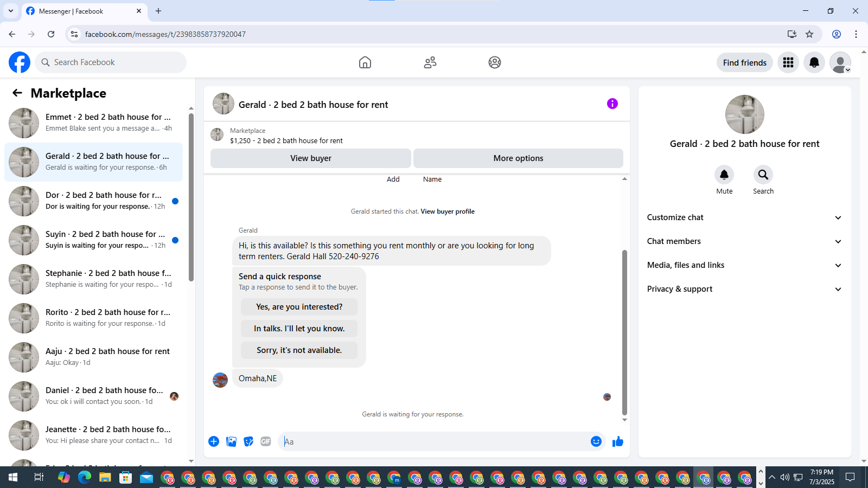Click Find friends button
The width and height of the screenshot is (868, 488).
coord(745,62)
